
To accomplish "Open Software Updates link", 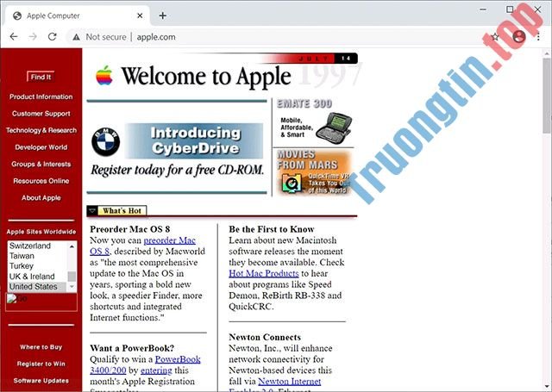I will [x=41, y=381].
